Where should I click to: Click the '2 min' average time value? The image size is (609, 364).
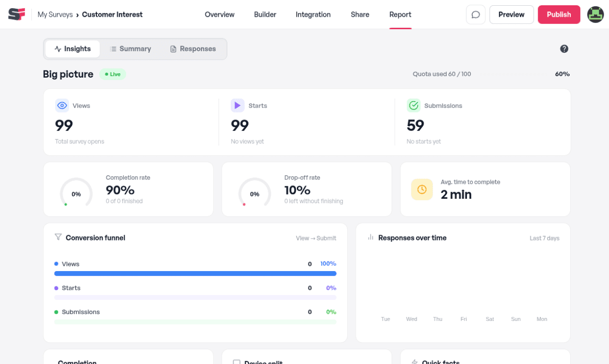(x=456, y=194)
